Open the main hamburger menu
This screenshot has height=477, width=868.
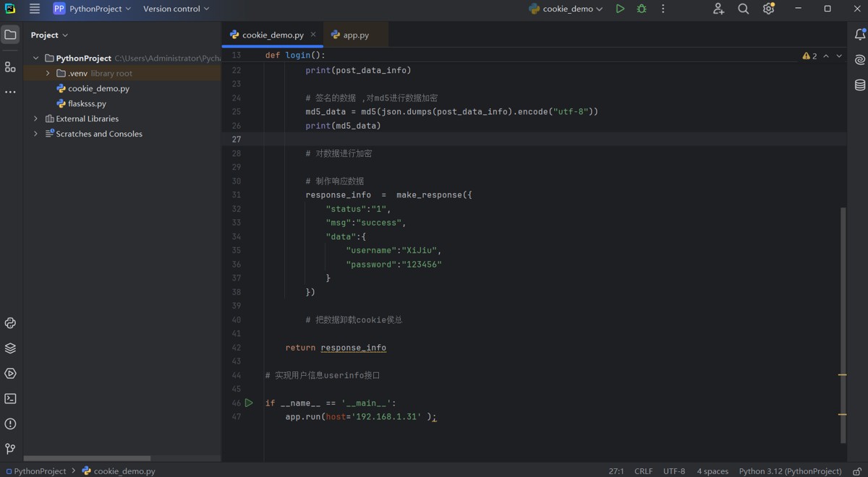point(35,9)
